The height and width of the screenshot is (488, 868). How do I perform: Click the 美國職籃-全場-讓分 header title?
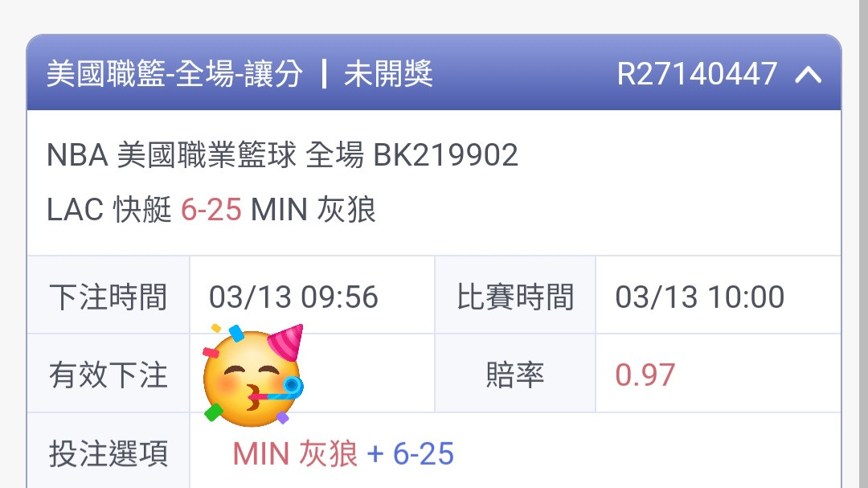[x=175, y=74]
